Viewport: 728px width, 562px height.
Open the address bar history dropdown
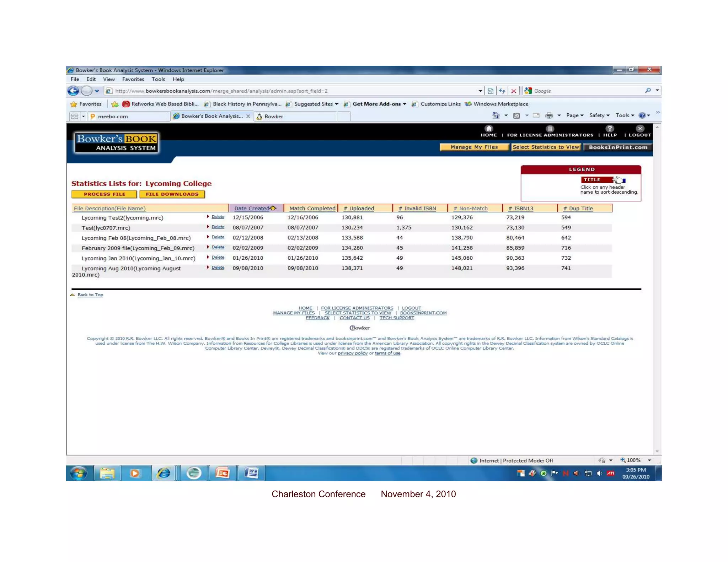click(x=480, y=91)
